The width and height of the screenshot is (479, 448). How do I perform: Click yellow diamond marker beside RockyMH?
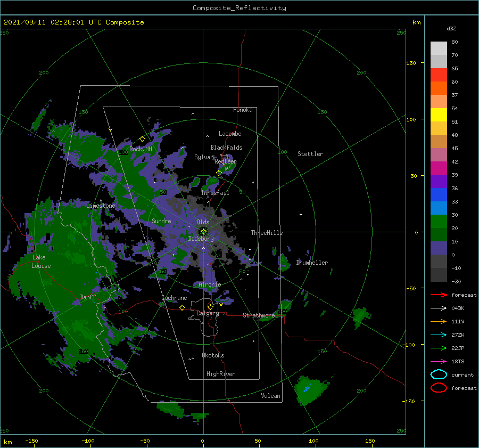(x=142, y=139)
